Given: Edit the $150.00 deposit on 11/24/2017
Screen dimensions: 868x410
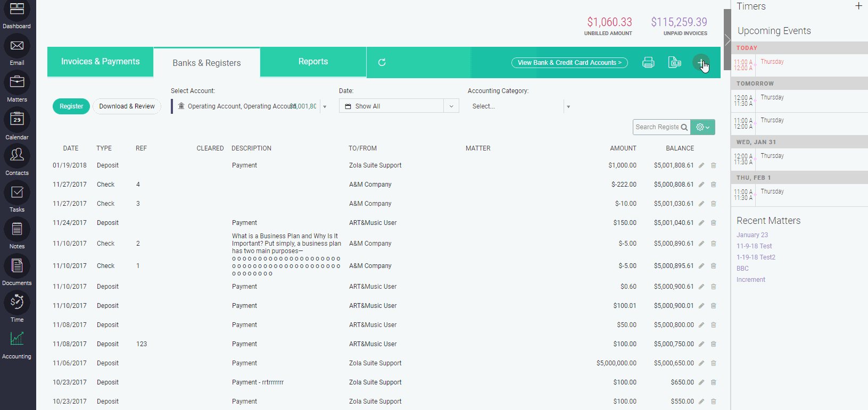Looking at the screenshot, I should click(x=701, y=223).
